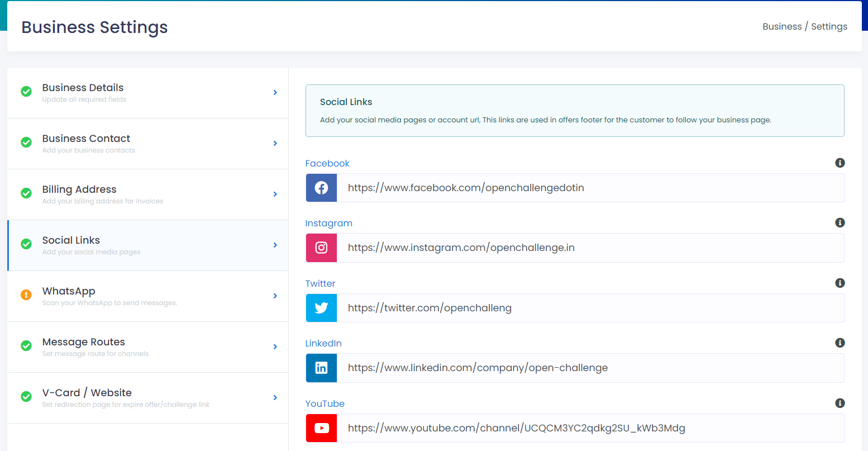Expand Billing Address with its chevron arrow
The height and width of the screenshot is (451, 868).
coord(275,194)
